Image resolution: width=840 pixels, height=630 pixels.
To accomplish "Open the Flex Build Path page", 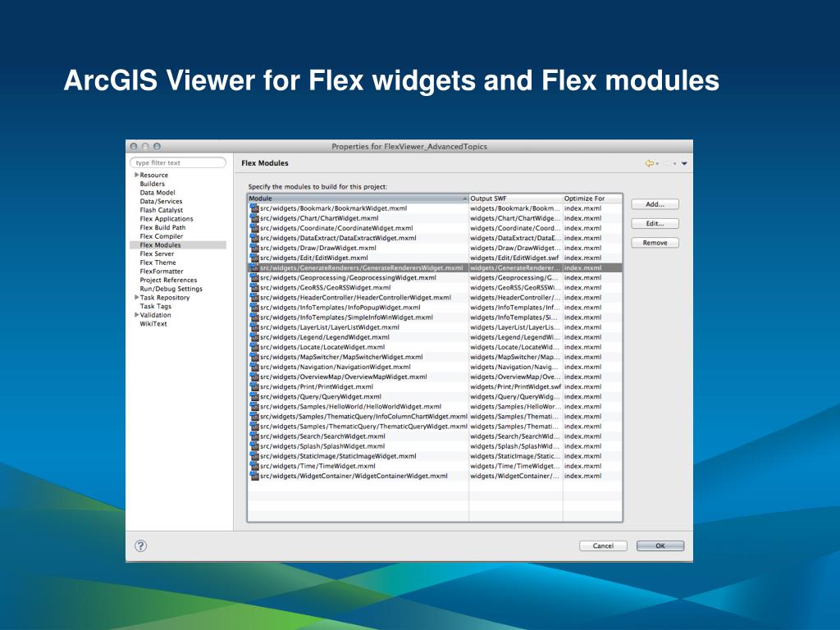I will (x=163, y=227).
